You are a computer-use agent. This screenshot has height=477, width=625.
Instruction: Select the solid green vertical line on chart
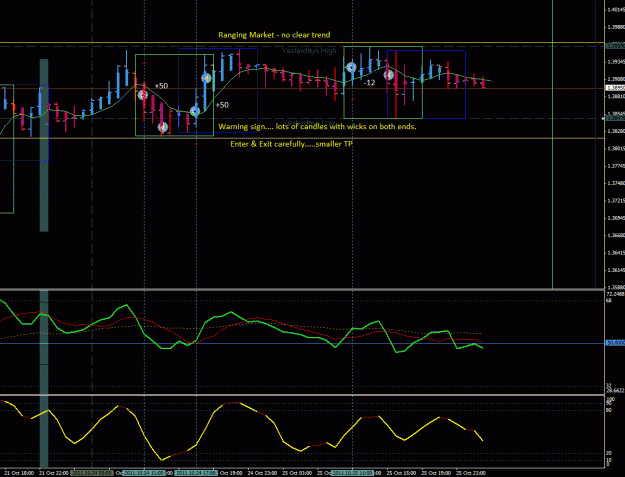552,143
